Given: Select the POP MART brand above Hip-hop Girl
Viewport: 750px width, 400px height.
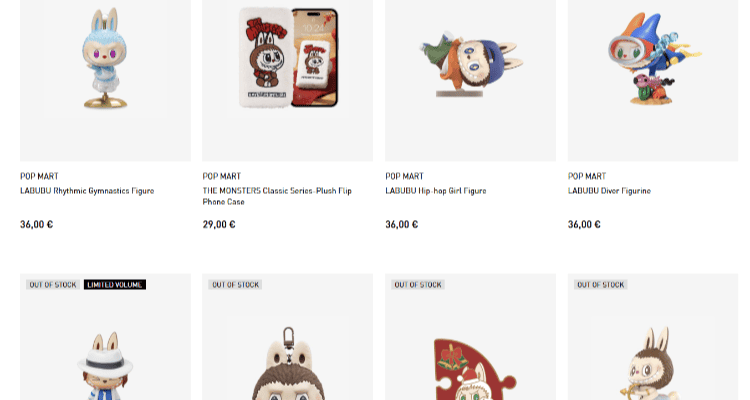Looking at the screenshot, I should (405, 176).
